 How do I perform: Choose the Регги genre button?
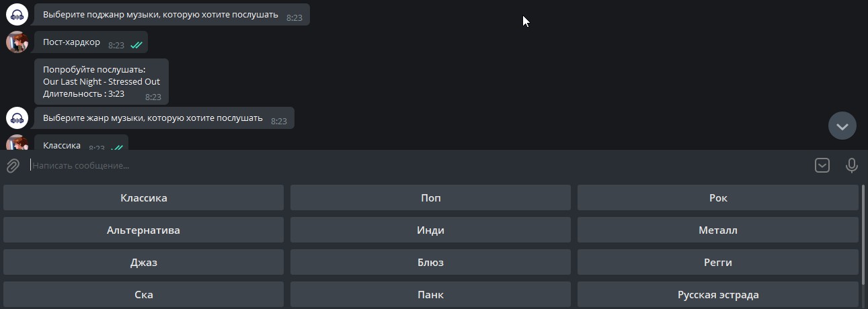click(x=717, y=263)
